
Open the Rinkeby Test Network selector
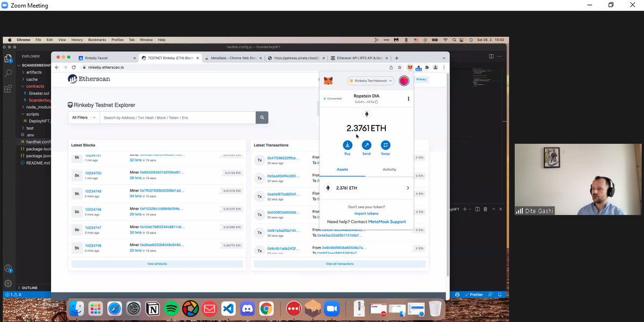point(371,80)
